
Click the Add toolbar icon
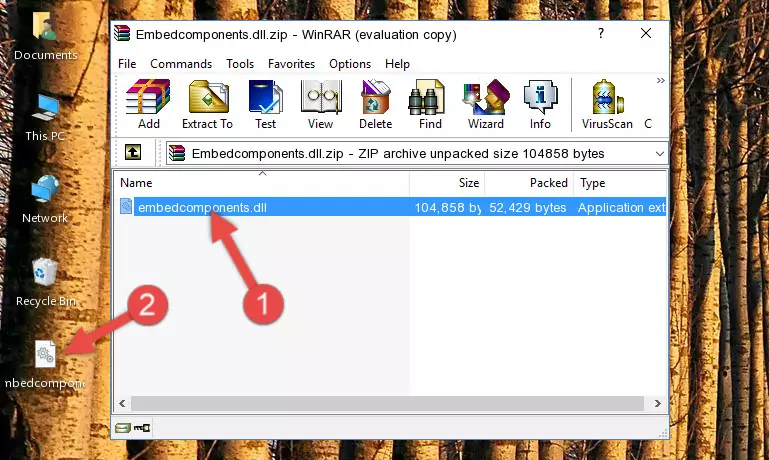[148, 104]
